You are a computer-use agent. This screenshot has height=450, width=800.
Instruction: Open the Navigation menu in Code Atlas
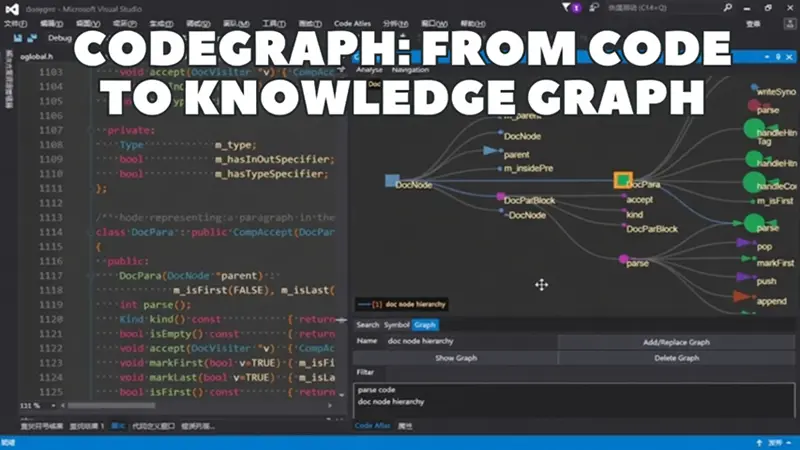[x=410, y=70]
